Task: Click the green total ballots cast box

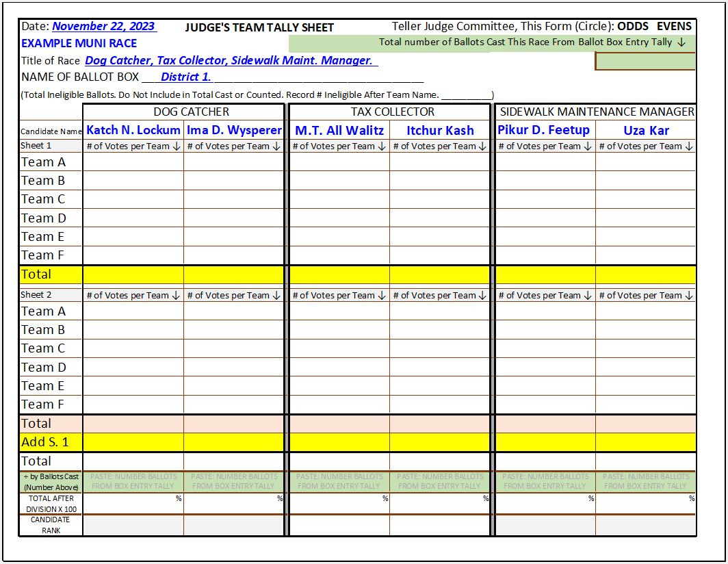Action: click(x=645, y=61)
